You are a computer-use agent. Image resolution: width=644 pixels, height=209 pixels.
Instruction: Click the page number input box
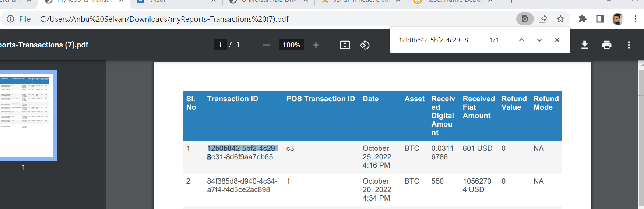[x=220, y=45]
